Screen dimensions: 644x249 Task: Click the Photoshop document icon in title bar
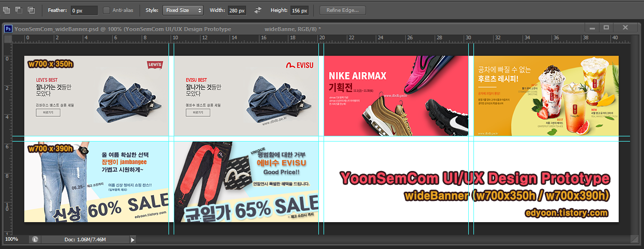pos(8,29)
